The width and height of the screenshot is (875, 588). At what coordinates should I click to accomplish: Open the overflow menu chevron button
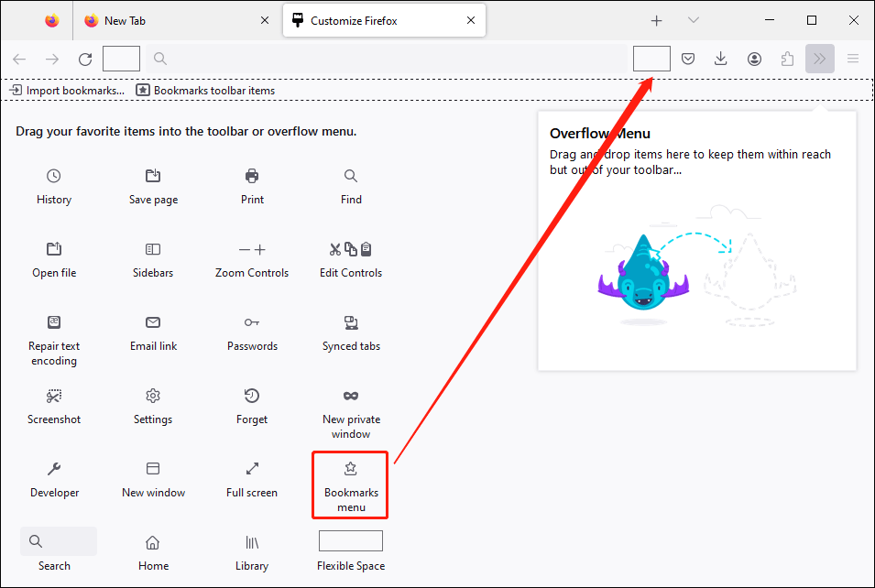(820, 59)
